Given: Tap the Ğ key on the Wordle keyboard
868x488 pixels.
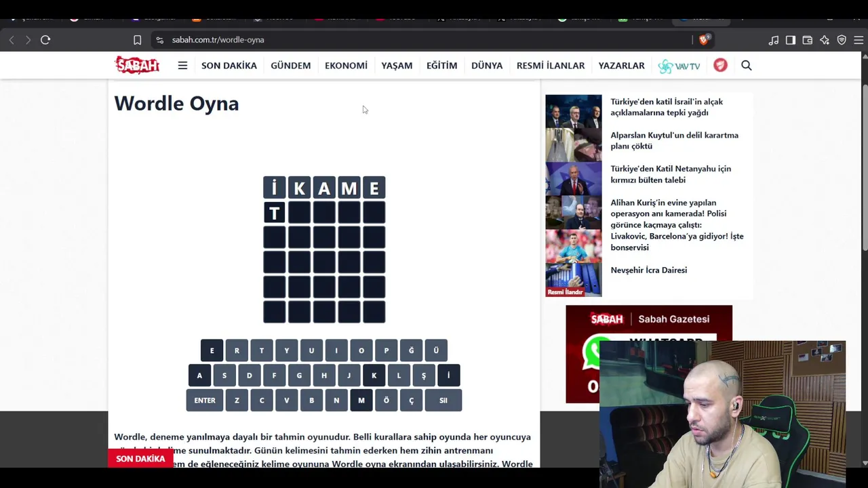Looking at the screenshot, I should pos(411,350).
